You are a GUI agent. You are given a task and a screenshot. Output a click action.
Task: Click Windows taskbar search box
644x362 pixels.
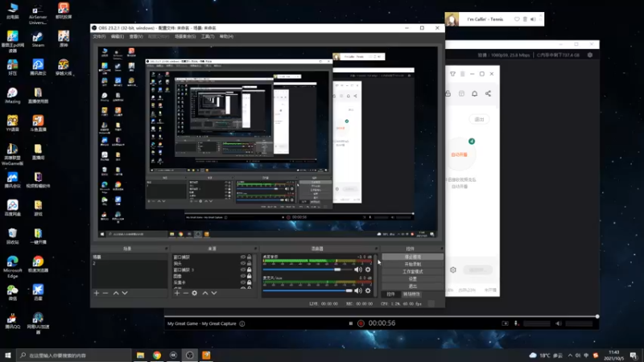click(74, 356)
